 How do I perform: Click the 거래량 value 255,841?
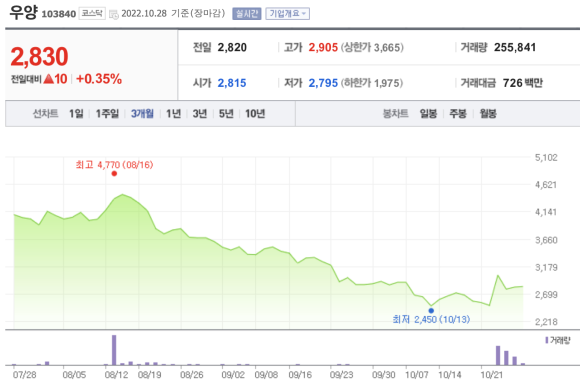pos(515,47)
